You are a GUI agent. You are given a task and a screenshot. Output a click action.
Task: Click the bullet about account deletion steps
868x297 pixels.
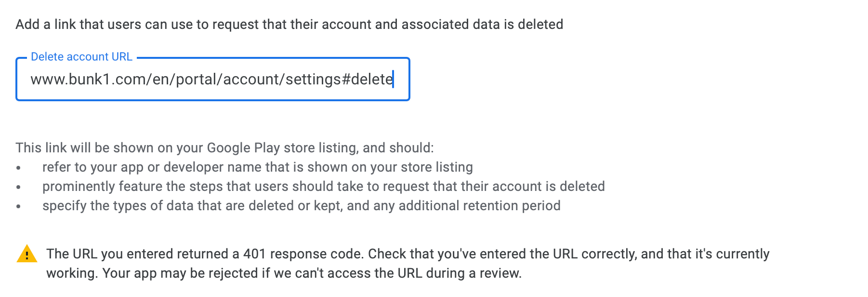click(x=324, y=186)
